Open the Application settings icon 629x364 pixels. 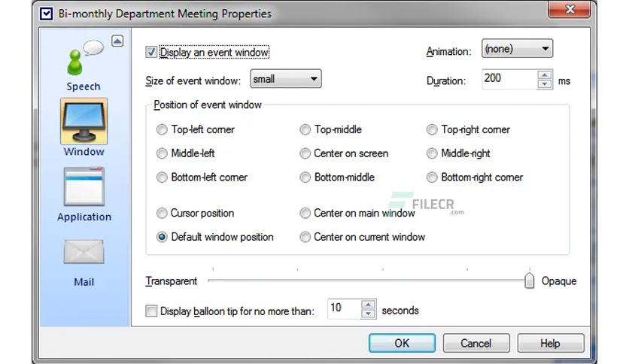coord(84,187)
